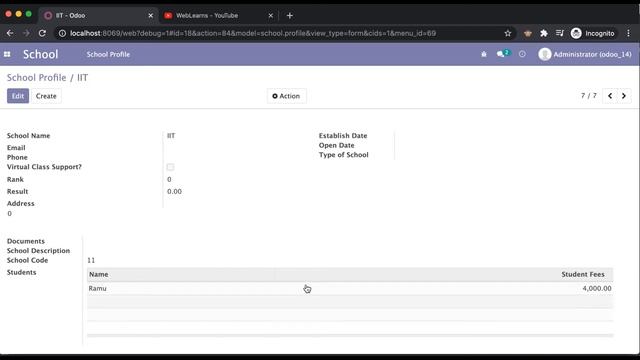Open a new browser tab
The image size is (640, 360).
click(x=290, y=16)
